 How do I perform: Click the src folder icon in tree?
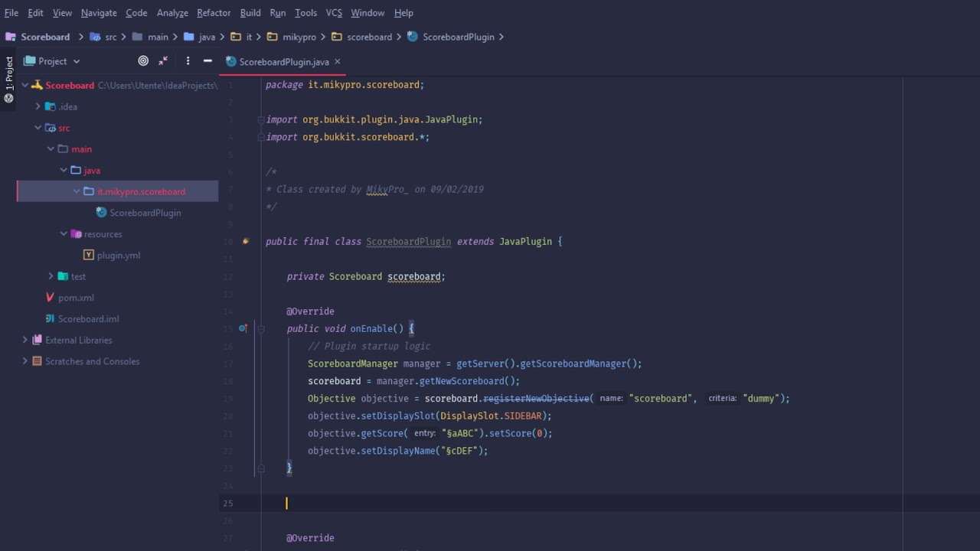51,128
